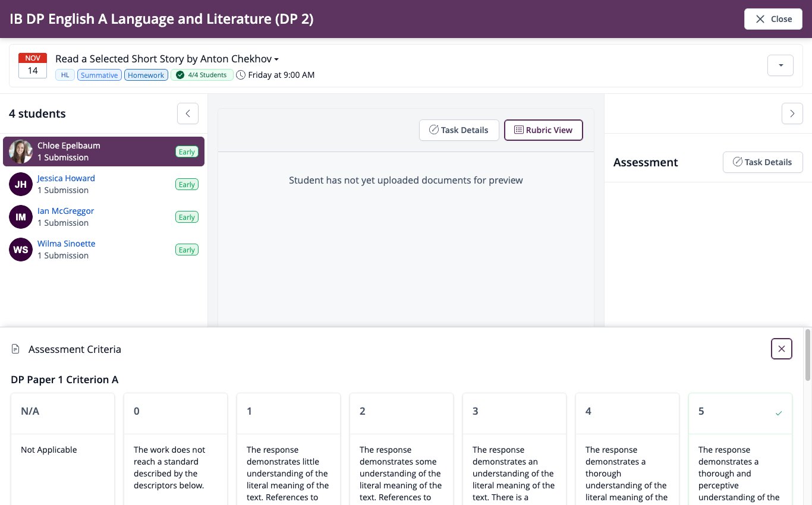
Task: Collapse the students list with left chevron
Action: (188, 113)
